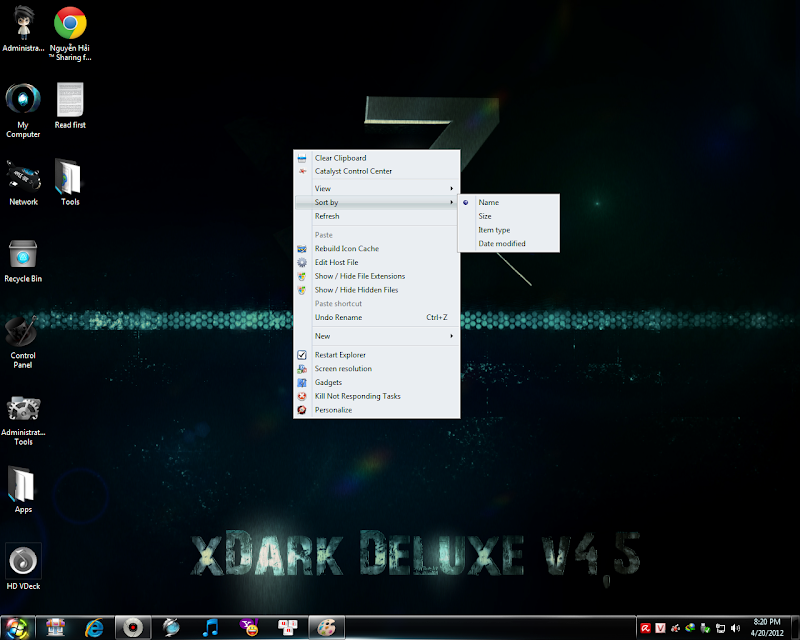Open Gadgets from the context menu
800x640 pixels.
pos(376,383)
